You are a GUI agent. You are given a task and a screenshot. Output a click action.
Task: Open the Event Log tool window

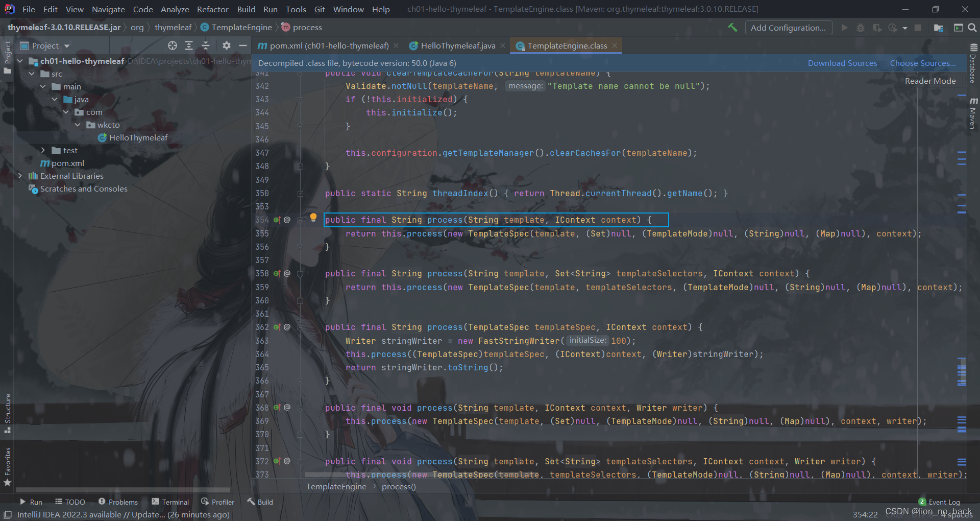click(939, 502)
